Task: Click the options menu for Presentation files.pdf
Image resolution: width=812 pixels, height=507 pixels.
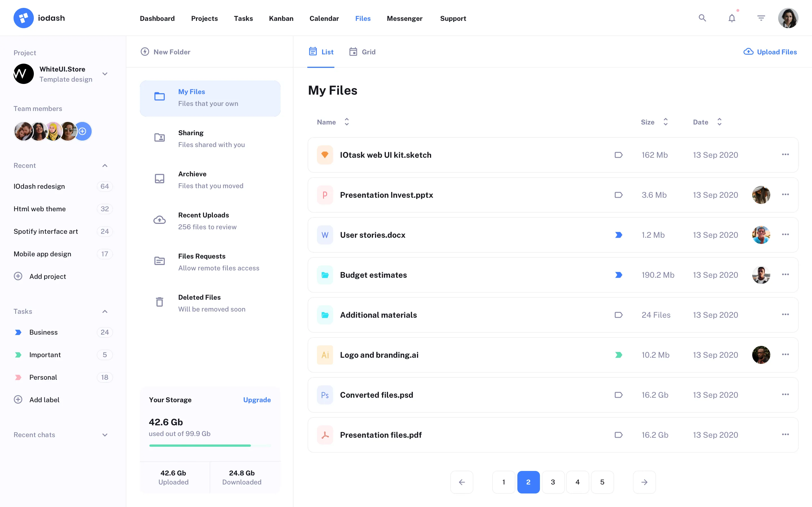Action: coord(786,435)
